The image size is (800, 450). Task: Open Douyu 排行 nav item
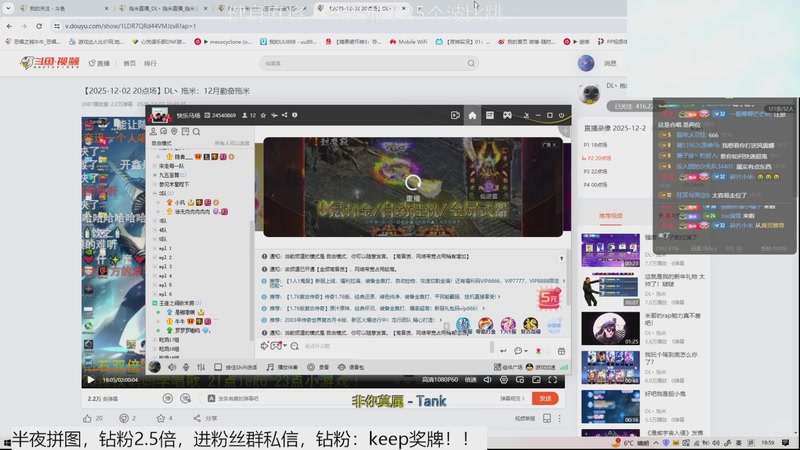[x=150, y=63]
